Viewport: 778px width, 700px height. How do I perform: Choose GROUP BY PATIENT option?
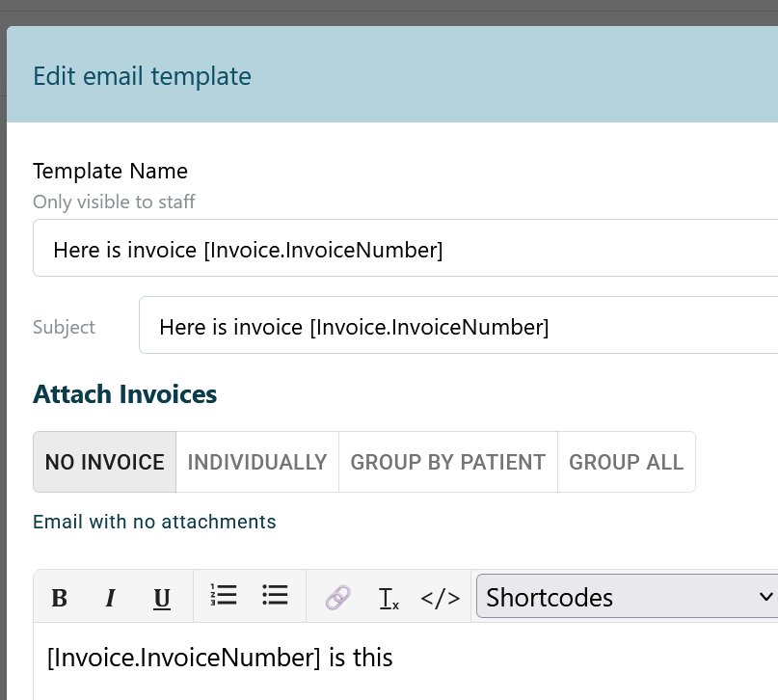tap(448, 462)
